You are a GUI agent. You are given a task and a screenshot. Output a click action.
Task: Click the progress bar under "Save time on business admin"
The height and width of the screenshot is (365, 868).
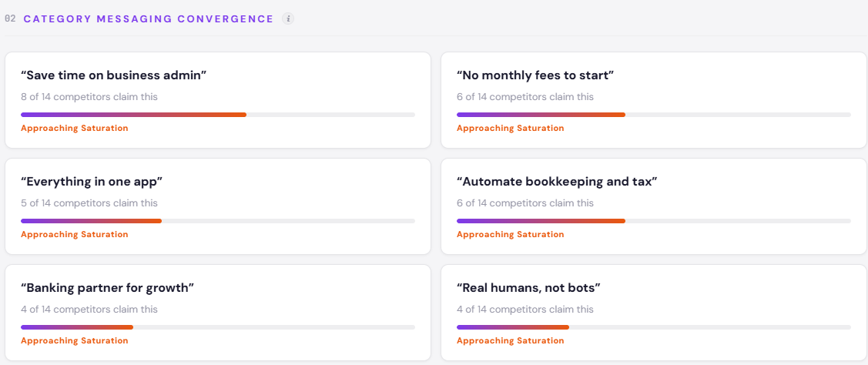click(x=218, y=115)
